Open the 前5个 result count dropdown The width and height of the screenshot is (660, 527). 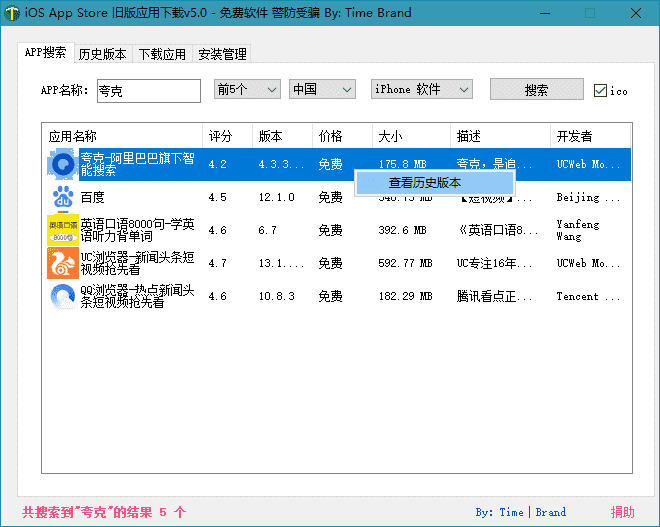(x=247, y=89)
